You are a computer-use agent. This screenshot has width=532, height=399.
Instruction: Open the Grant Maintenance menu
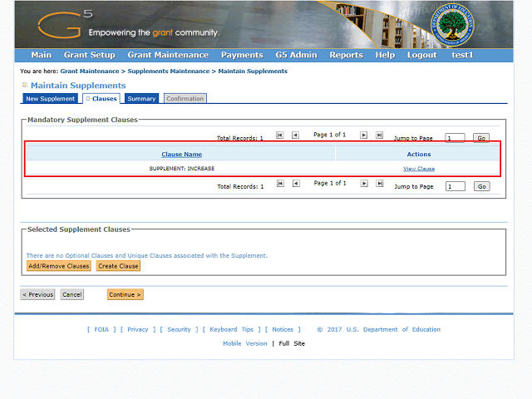coord(168,55)
